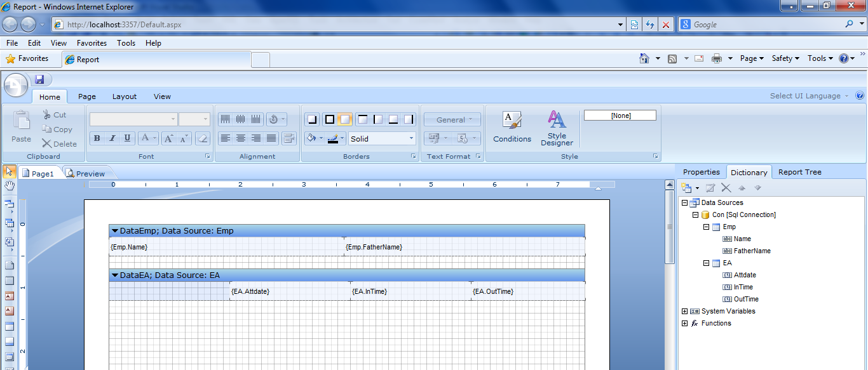868x370 pixels.
Task: Select the {EA.InTime} text component
Action: pos(410,291)
